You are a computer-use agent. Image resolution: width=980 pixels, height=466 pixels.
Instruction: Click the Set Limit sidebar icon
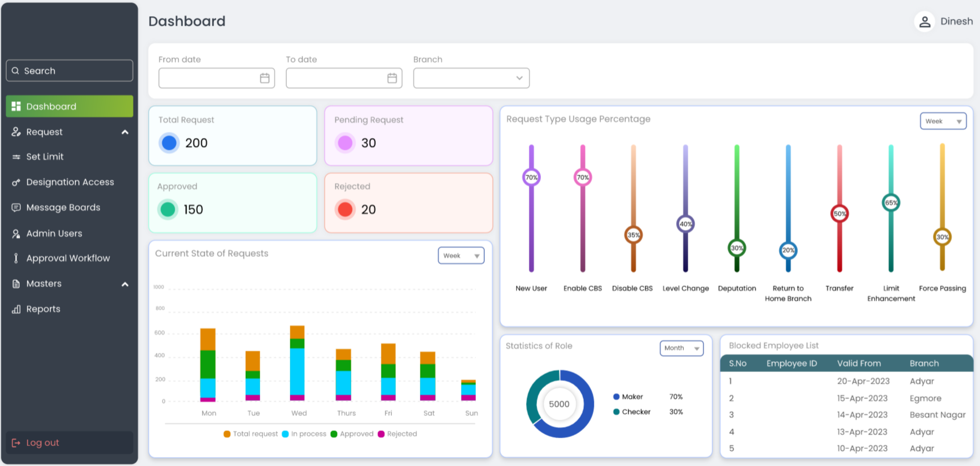[x=16, y=157]
